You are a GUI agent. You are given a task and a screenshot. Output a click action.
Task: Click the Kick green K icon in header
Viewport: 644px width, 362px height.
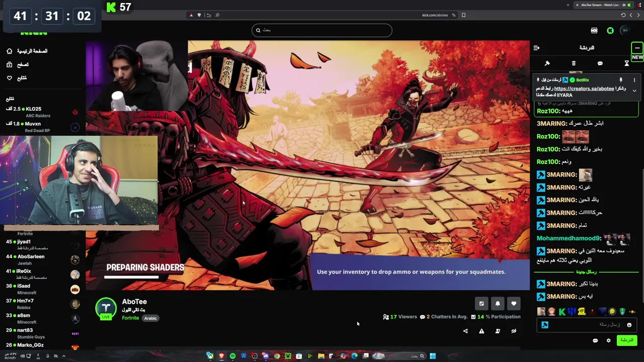[610, 31]
